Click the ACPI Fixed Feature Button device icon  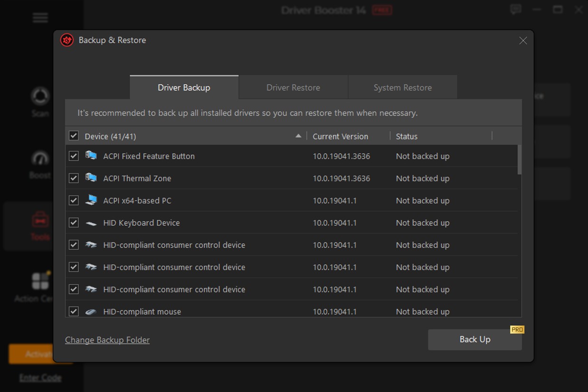[x=91, y=156]
